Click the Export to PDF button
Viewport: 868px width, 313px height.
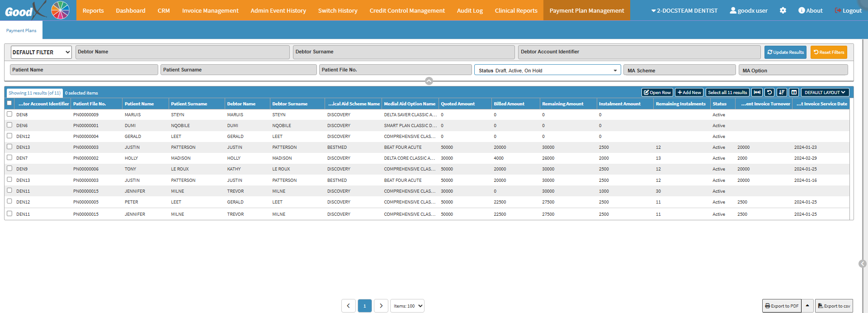pos(782,306)
